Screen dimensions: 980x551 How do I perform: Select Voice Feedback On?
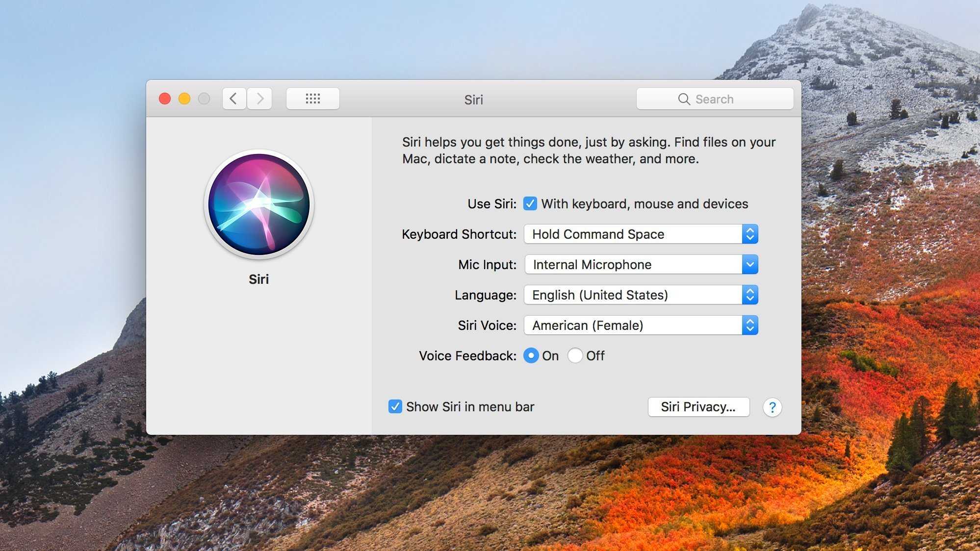click(531, 355)
